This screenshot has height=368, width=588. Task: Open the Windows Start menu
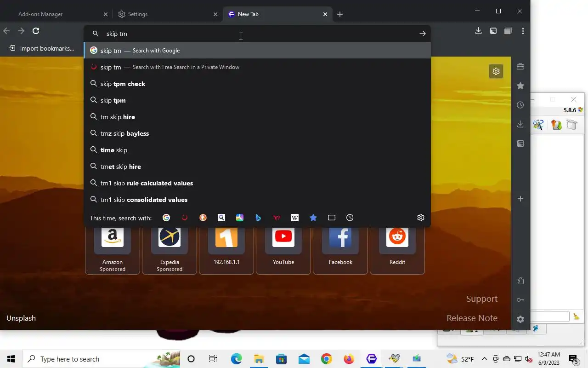click(11, 359)
